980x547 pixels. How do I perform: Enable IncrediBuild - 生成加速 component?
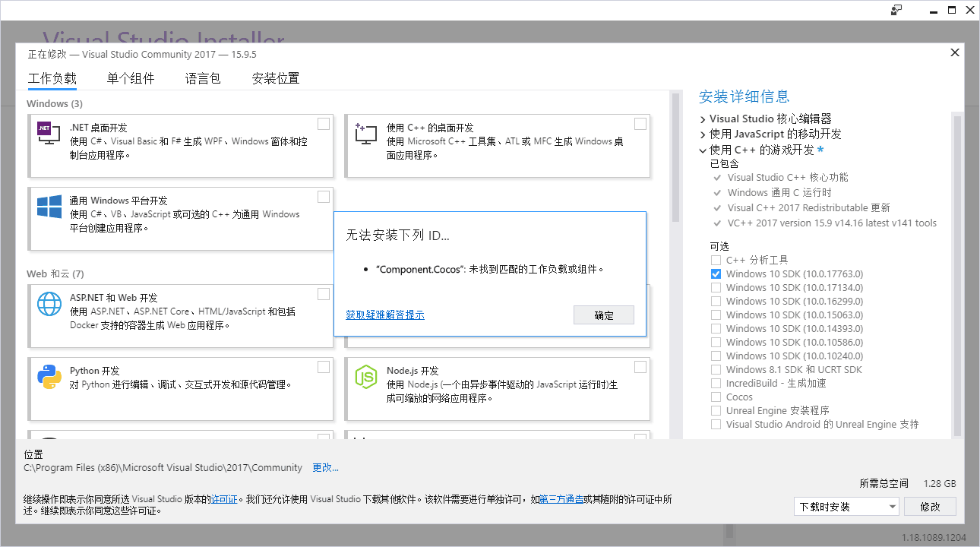point(716,383)
